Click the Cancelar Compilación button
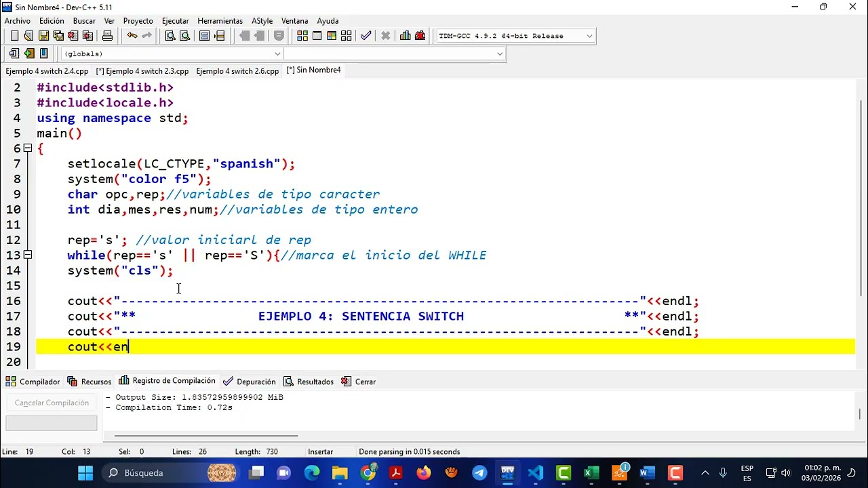The height and width of the screenshot is (488, 868). tap(52, 403)
